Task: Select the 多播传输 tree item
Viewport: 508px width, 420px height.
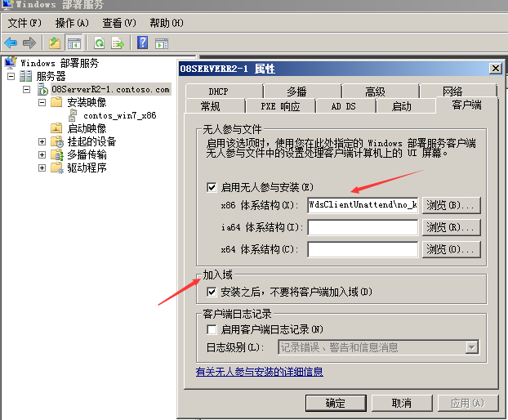Action: point(87,155)
